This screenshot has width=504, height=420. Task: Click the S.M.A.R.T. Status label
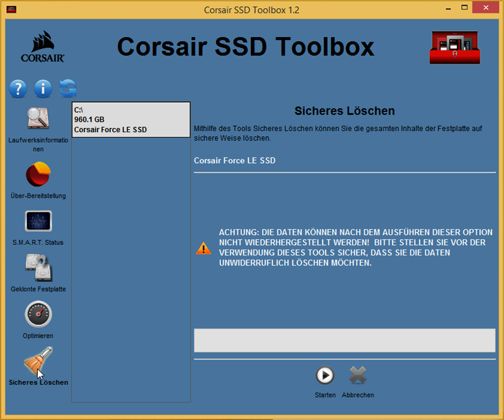(x=38, y=242)
